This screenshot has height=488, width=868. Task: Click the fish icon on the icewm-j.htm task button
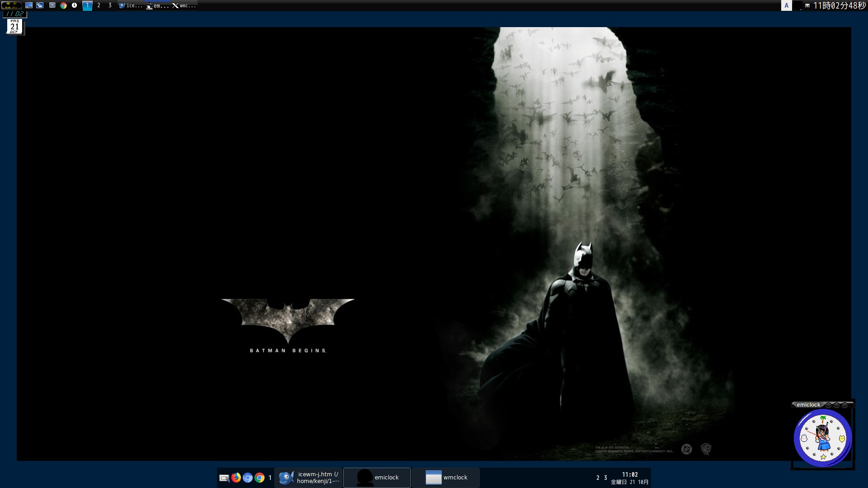(x=286, y=478)
